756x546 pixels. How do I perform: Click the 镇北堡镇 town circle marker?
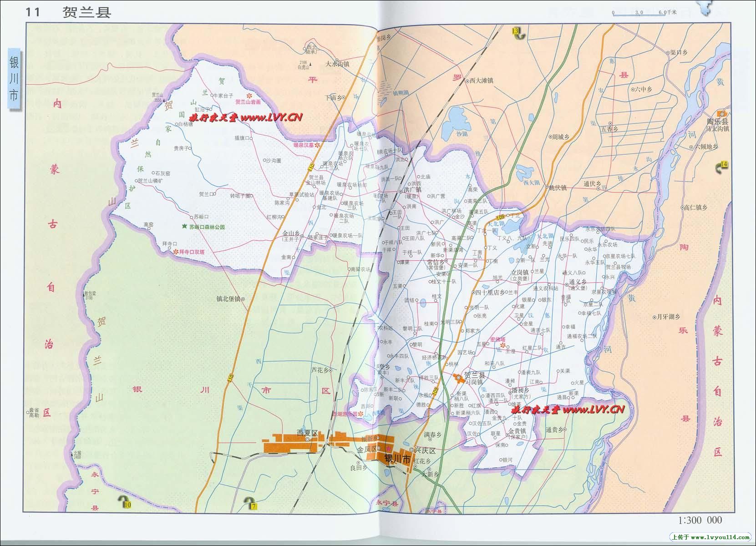243,299
